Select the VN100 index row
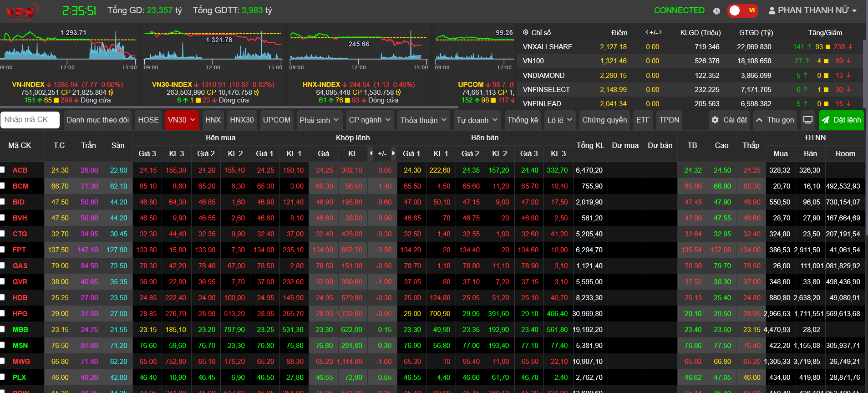Image resolution: width=868 pixels, height=393 pixels. pyautogui.click(x=691, y=61)
